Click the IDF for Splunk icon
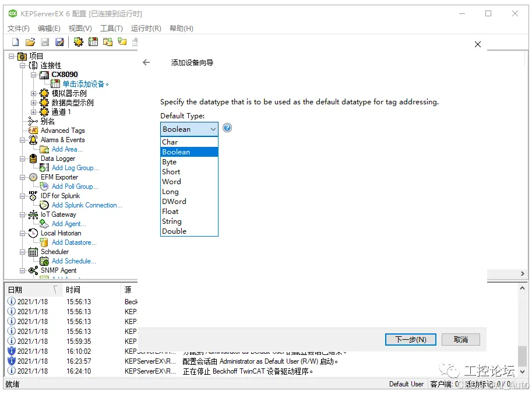Screen dimensions: 532x394 pyautogui.click(x=33, y=196)
